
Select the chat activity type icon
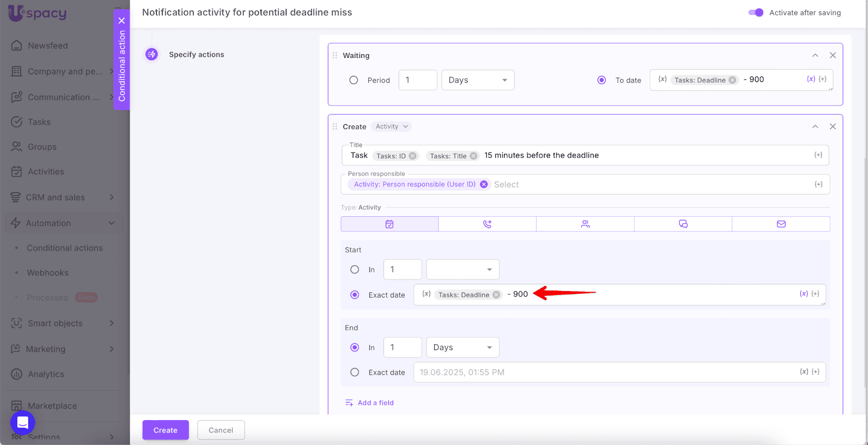click(x=683, y=224)
